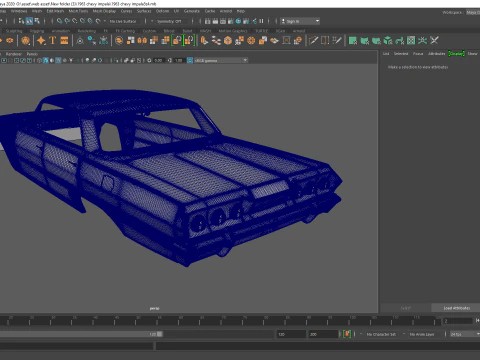
Task: Switch to the Rendering shelf tab
Action: pyautogui.click(x=87, y=31)
